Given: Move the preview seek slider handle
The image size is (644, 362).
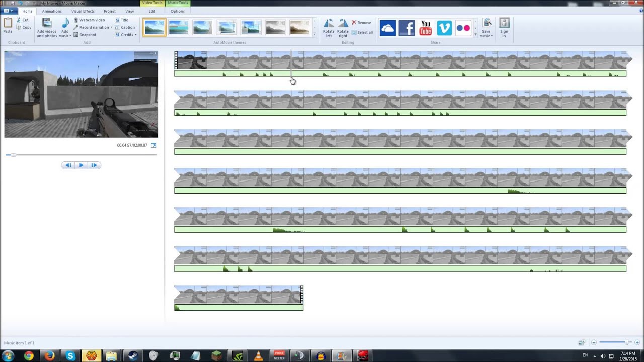Looking at the screenshot, I should click(14, 155).
